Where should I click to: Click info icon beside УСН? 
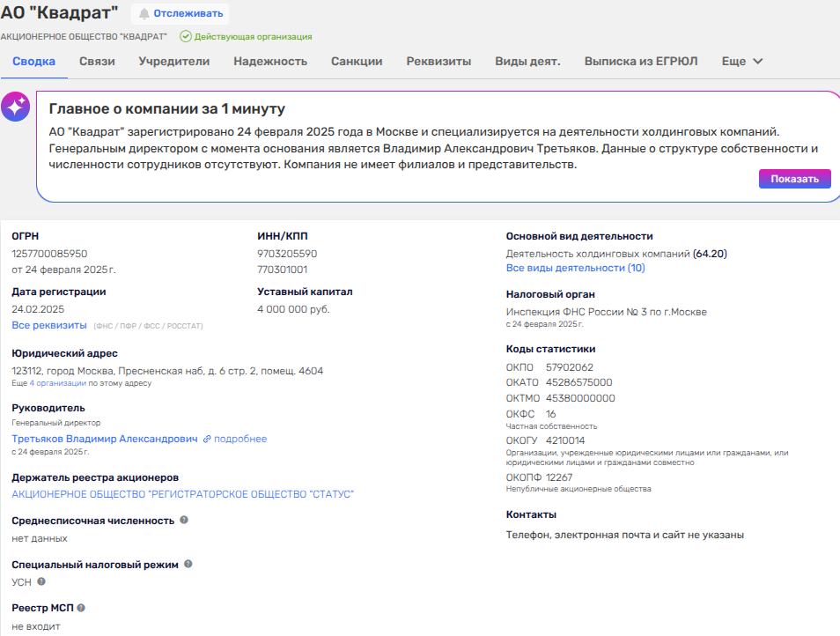[41, 581]
